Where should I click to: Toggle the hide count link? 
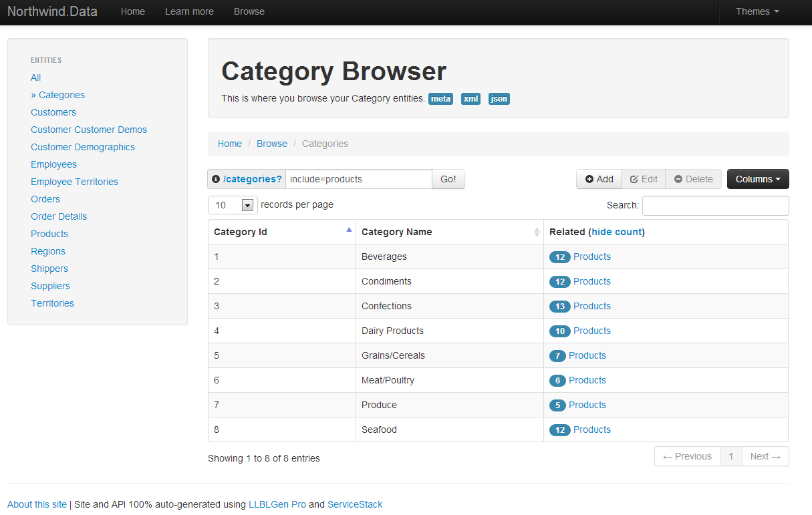(617, 232)
